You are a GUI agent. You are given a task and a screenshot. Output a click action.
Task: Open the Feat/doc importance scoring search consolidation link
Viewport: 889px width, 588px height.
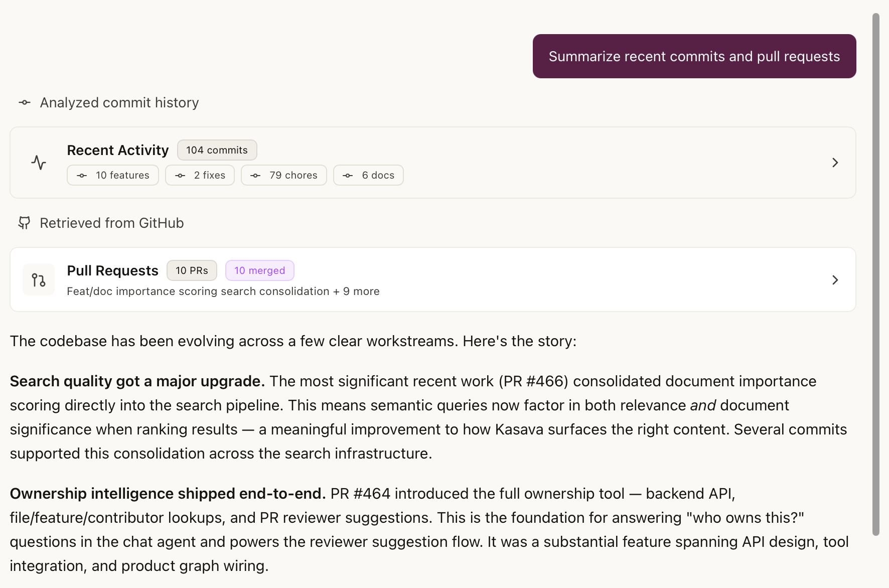[x=223, y=291]
